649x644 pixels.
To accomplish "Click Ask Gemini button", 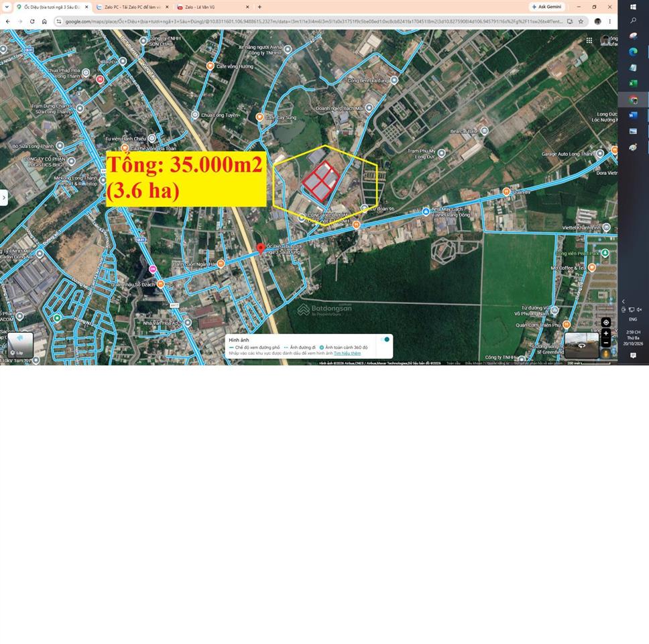I will (x=547, y=7).
